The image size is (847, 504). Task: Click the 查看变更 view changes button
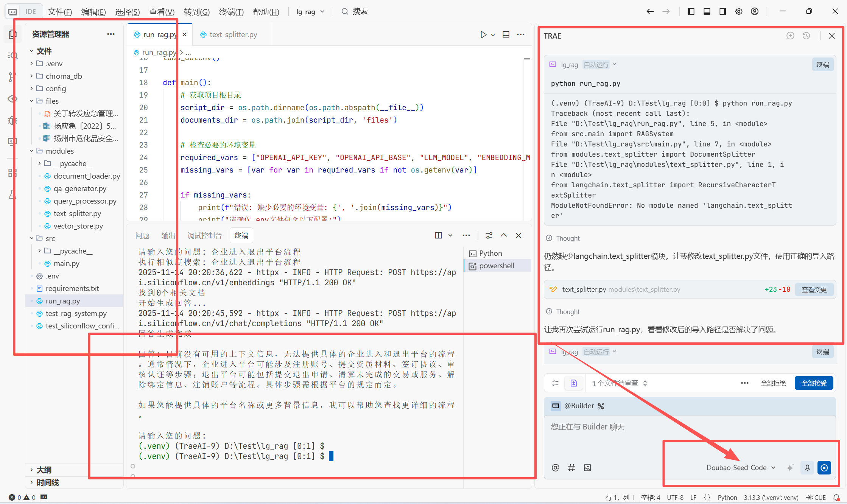[814, 289]
